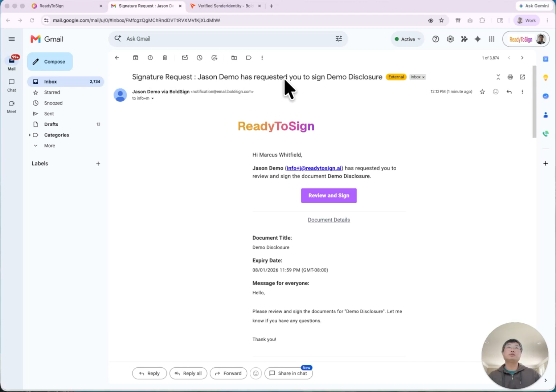Click Share in chat button
This screenshot has width=556, height=392.
(x=289, y=373)
